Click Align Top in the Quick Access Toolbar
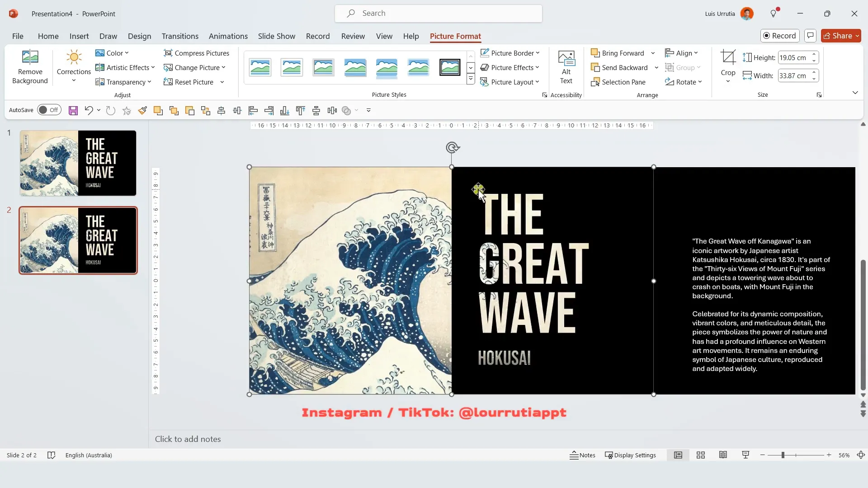The image size is (868, 488). [x=301, y=110]
